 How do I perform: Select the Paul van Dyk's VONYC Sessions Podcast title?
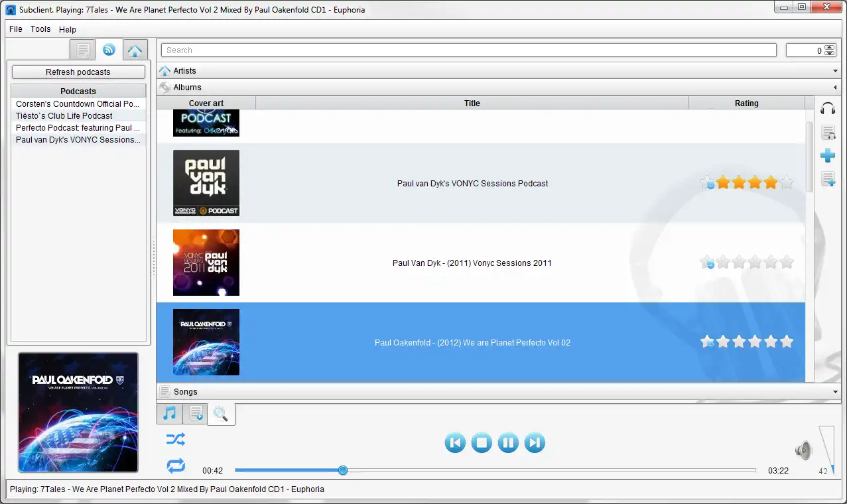click(472, 184)
